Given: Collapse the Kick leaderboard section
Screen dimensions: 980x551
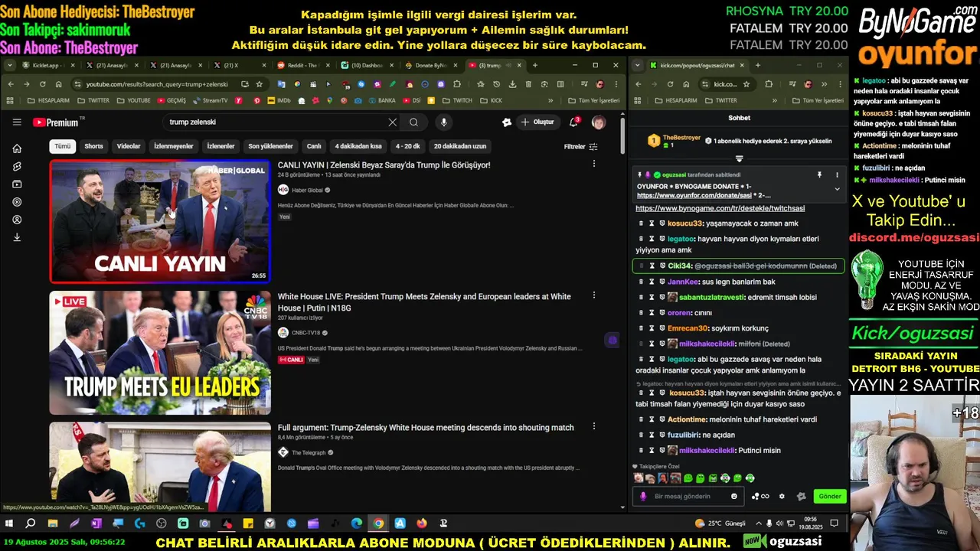Looking at the screenshot, I should [739, 158].
